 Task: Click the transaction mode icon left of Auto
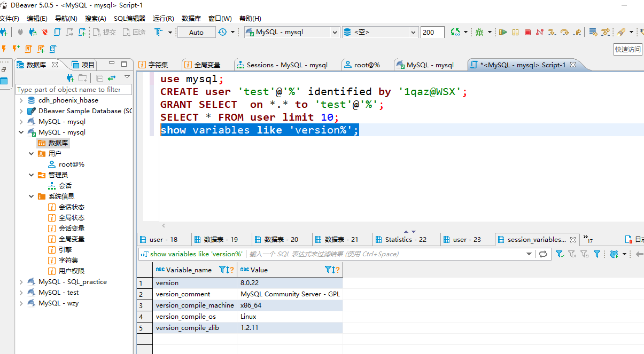click(159, 32)
